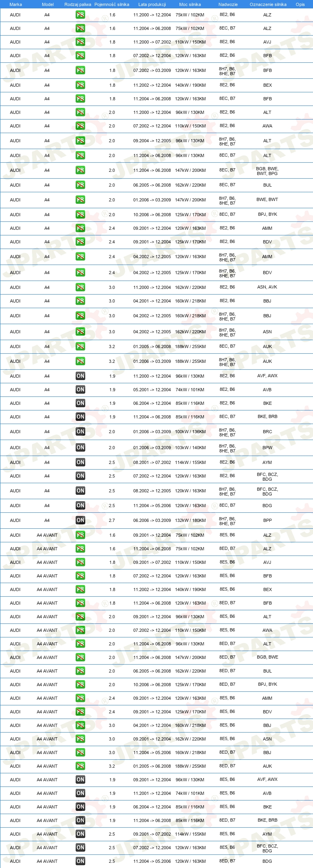Viewport: 313px width, 868px height.
Task: Click the production years 11.2001 -> 12.2004
Action: 152,793
